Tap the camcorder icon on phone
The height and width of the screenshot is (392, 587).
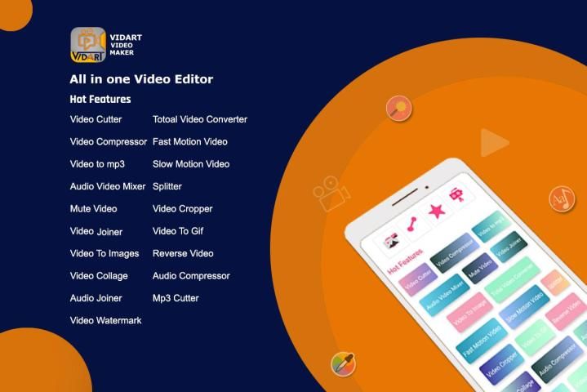456,196
